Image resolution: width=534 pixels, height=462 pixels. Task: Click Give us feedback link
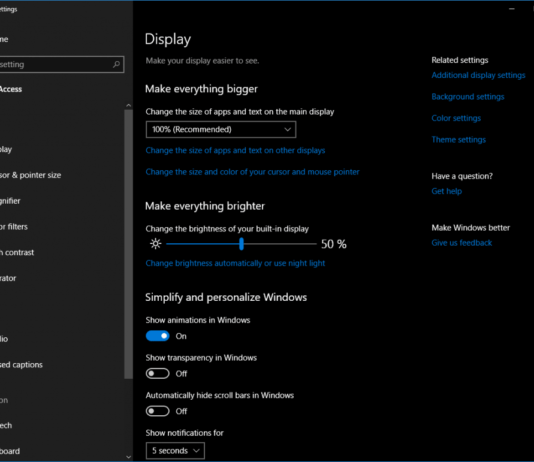coord(461,243)
